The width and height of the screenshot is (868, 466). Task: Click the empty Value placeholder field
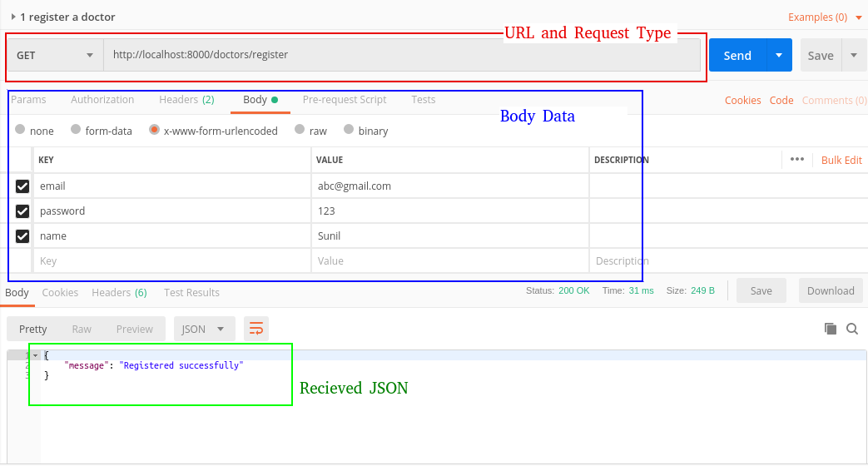[450, 260]
